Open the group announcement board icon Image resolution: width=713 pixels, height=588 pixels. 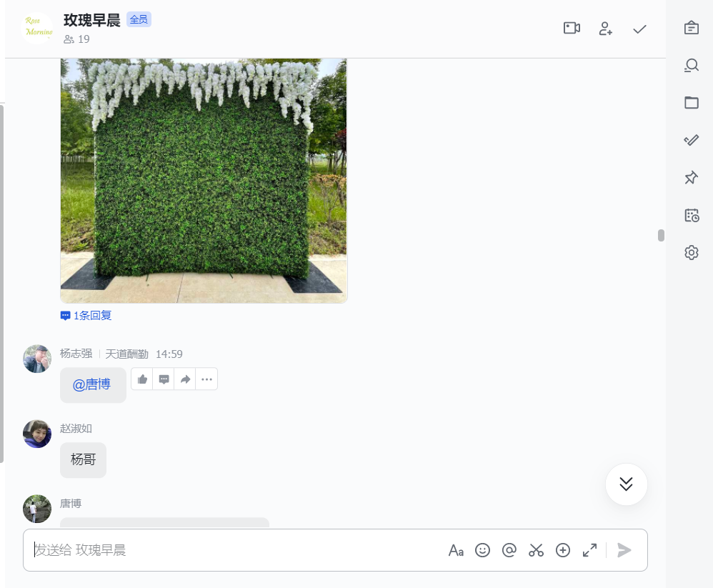[x=691, y=28]
